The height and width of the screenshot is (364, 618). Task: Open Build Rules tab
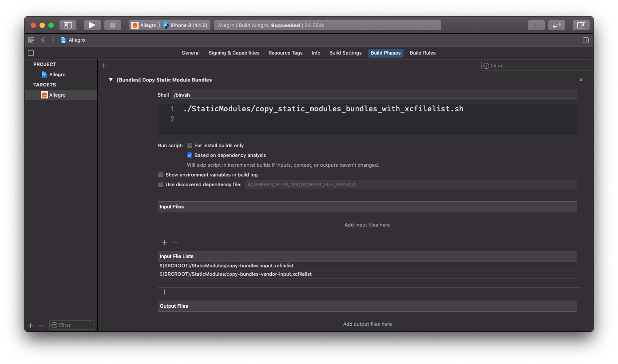(x=423, y=53)
